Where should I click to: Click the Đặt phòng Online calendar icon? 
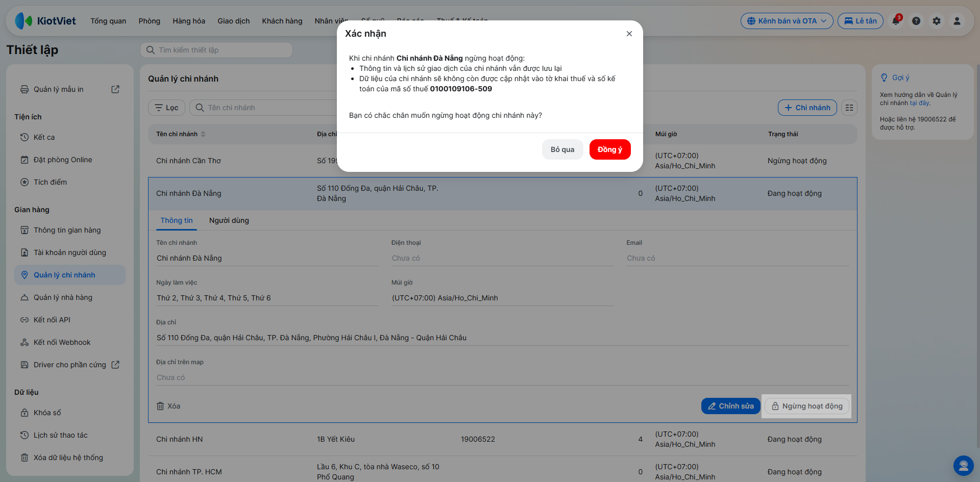tap(24, 160)
